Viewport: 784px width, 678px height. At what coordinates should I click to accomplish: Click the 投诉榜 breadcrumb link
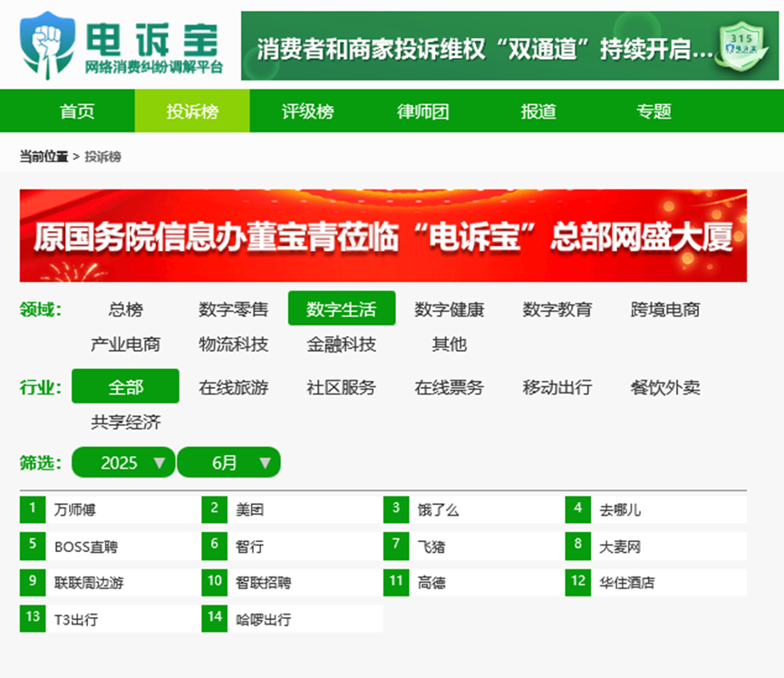click(x=102, y=157)
